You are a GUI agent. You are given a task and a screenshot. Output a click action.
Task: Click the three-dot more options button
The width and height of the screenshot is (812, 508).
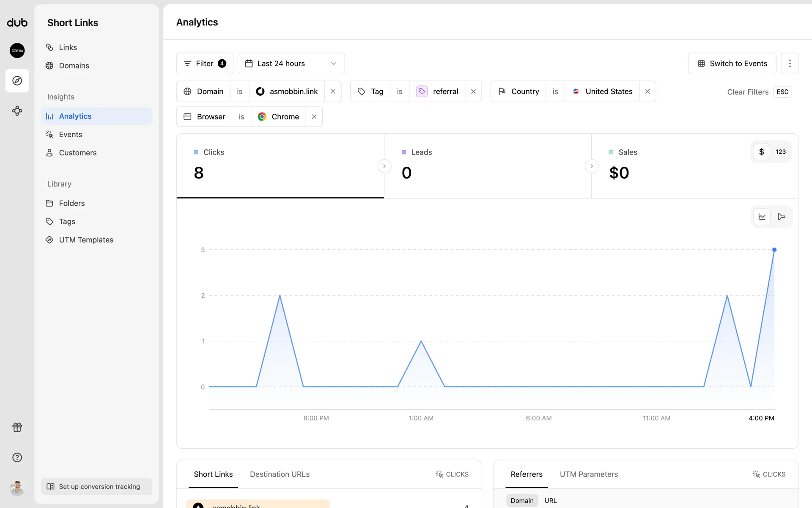click(x=790, y=63)
